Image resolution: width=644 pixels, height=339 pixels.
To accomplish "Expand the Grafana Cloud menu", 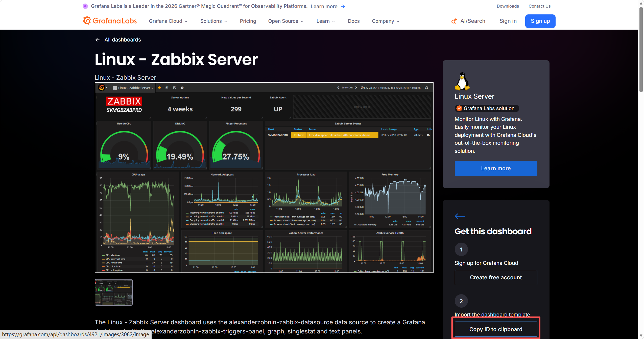I will tap(168, 21).
